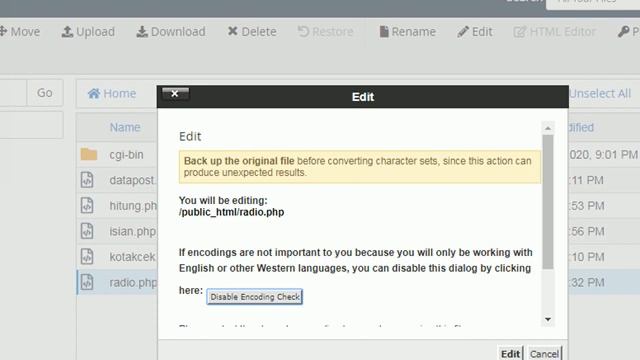Delete the selected file via toolbar
640x360 pixels.
coord(252,32)
